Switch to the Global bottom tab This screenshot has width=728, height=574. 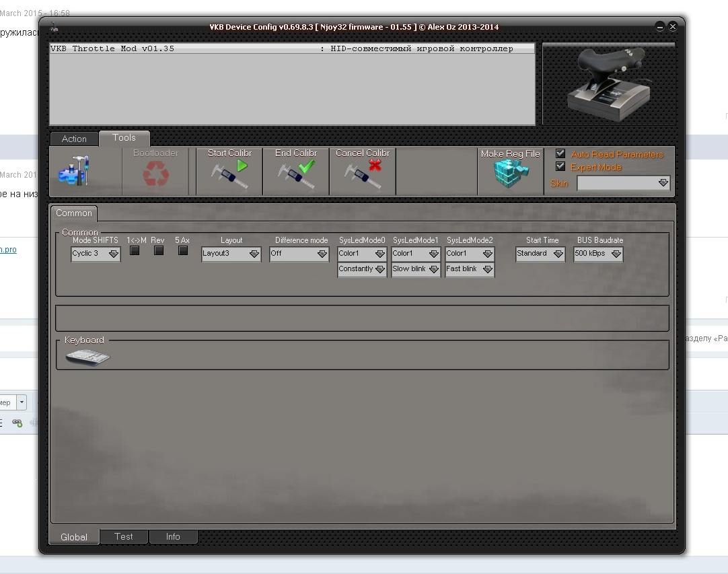(74, 537)
